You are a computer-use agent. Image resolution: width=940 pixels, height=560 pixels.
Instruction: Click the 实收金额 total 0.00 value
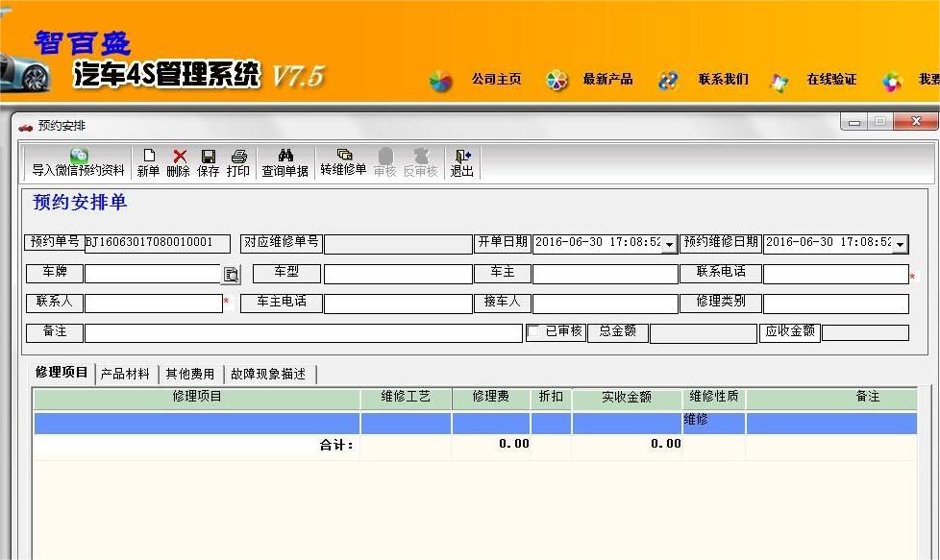665,444
